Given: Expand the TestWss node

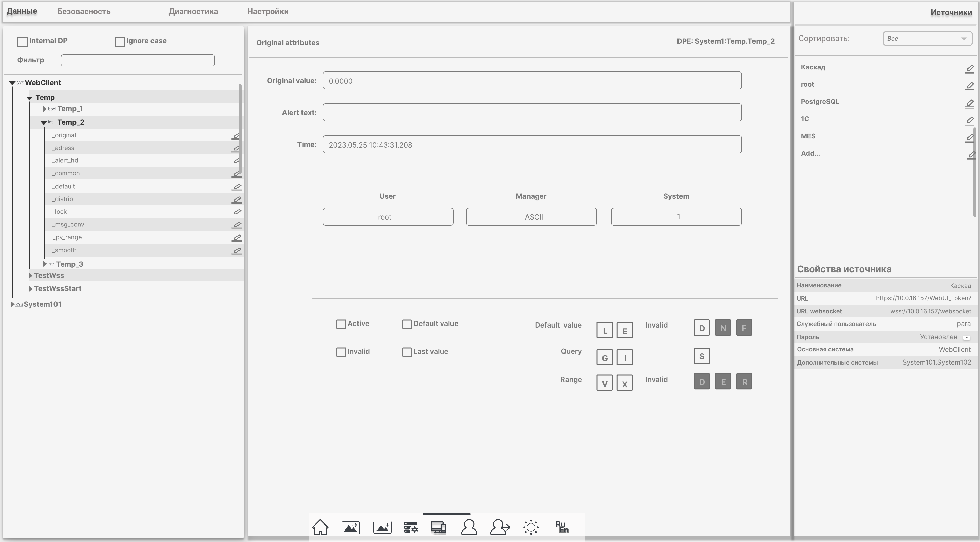Looking at the screenshot, I should [x=30, y=275].
